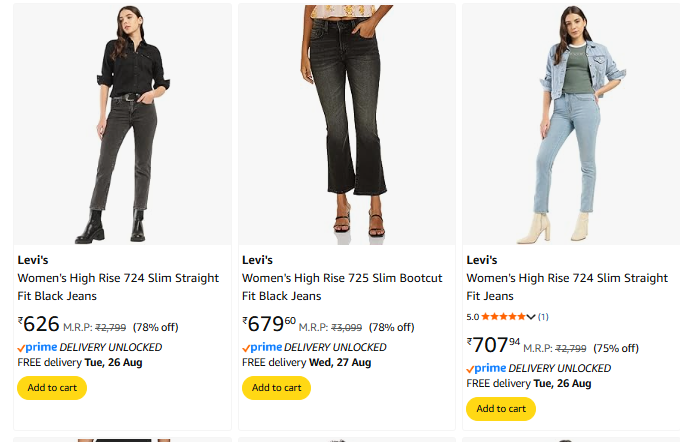Click the Prime logo under the ₹707 price
The height and width of the screenshot is (442, 680).
486,368
